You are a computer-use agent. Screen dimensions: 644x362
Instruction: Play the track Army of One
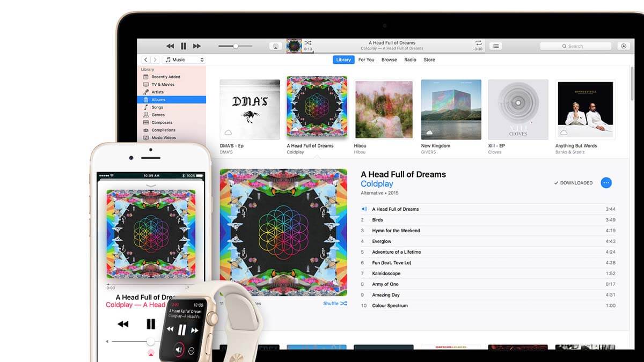pyautogui.click(x=488, y=284)
